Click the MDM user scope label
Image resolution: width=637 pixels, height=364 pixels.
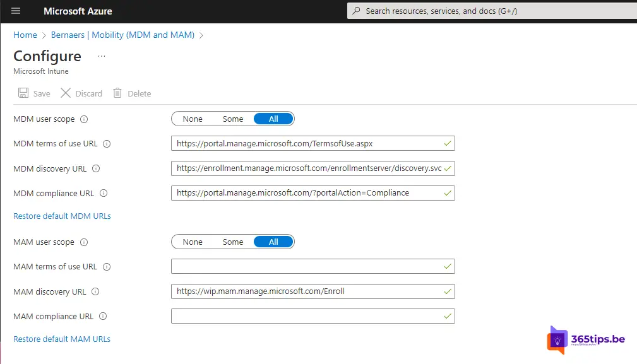point(44,119)
